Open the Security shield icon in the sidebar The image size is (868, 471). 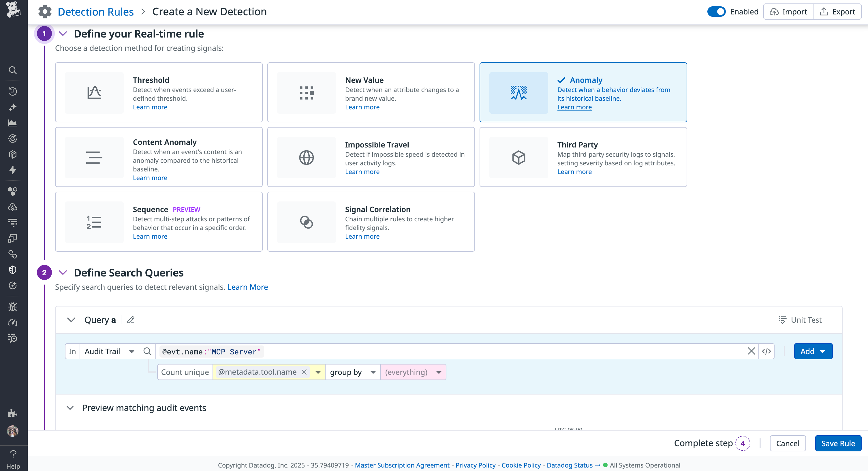point(12,270)
